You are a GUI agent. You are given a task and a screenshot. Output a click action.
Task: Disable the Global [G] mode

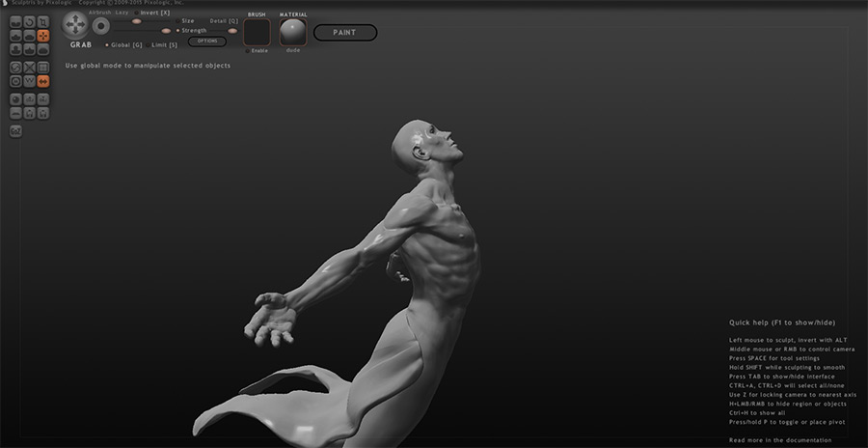point(107,44)
